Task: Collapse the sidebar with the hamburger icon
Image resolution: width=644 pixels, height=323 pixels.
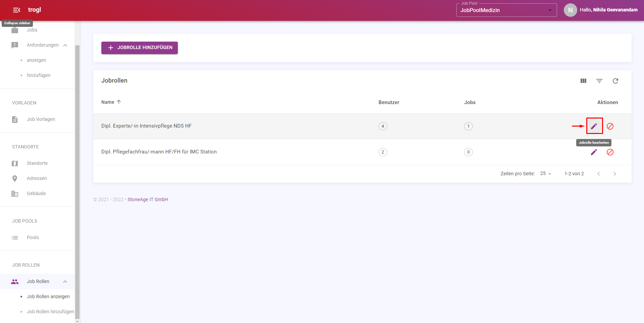Action: [x=16, y=10]
